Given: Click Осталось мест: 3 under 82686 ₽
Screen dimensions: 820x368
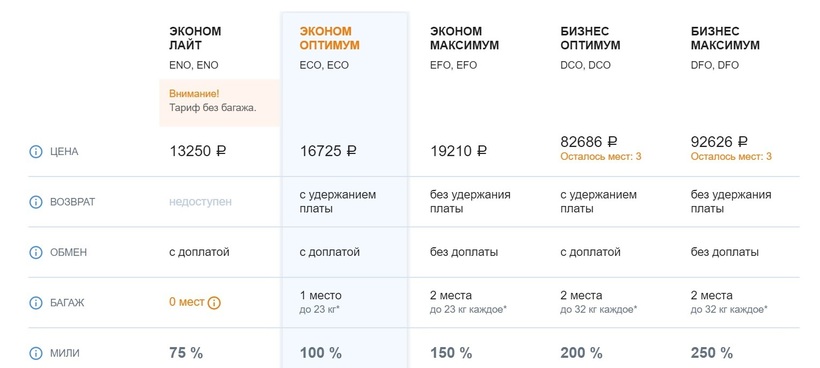Looking at the screenshot, I should 600,156.
